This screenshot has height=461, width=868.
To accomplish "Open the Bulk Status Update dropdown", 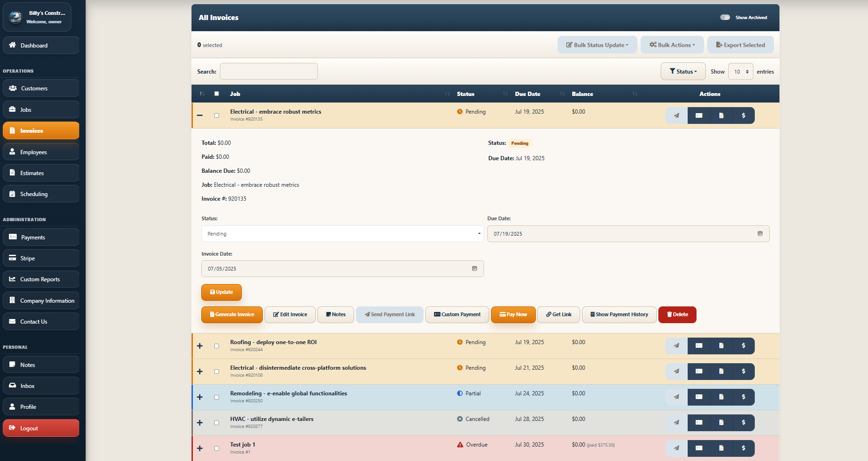I will pyautogui.click(x=597, y=45).
